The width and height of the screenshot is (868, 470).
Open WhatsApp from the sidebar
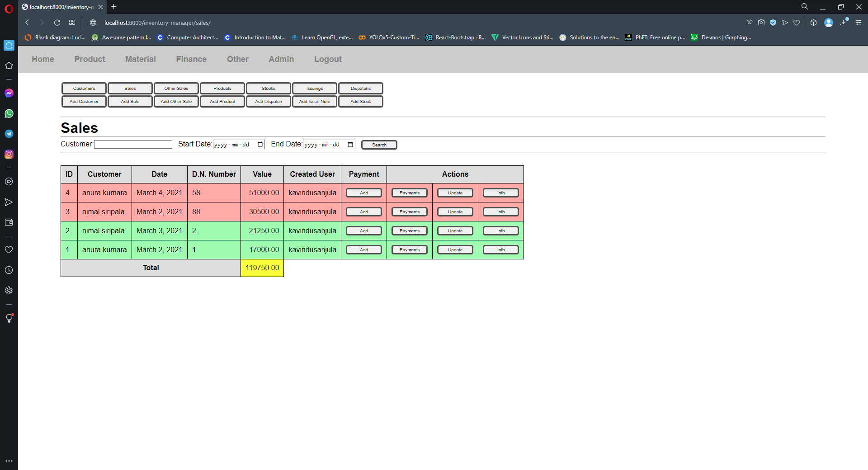click(x=9, y=113)
